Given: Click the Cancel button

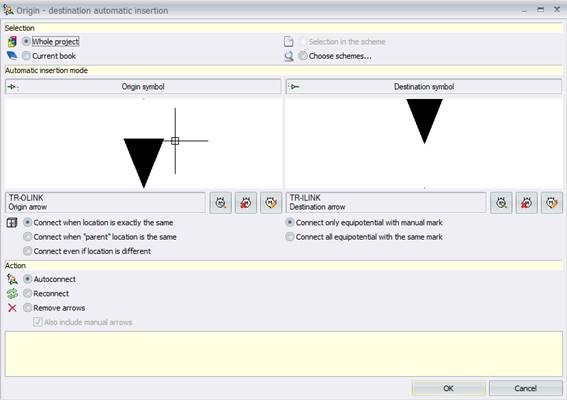Looking at the screenshot, I should (526, 388).
